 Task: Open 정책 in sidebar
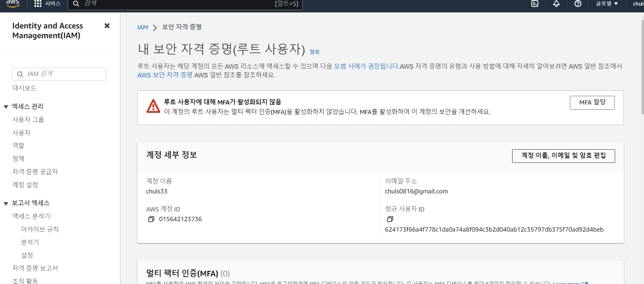pos(18,159)
